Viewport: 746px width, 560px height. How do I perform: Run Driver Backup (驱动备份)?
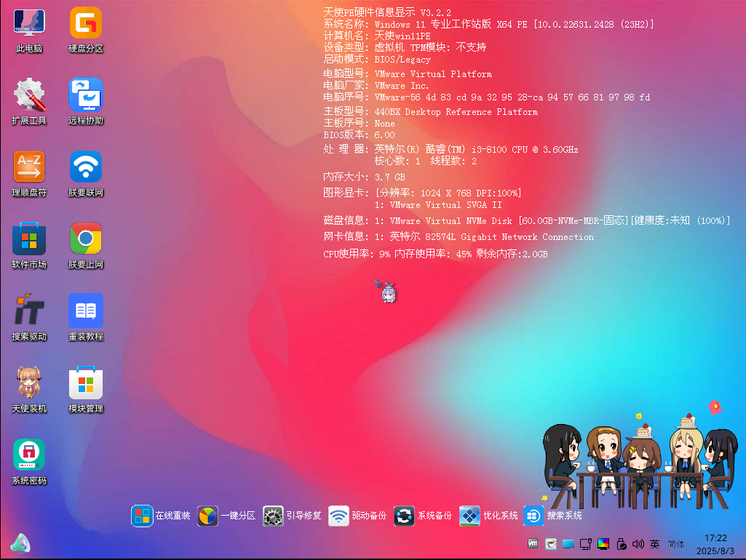tap(338, 516)
